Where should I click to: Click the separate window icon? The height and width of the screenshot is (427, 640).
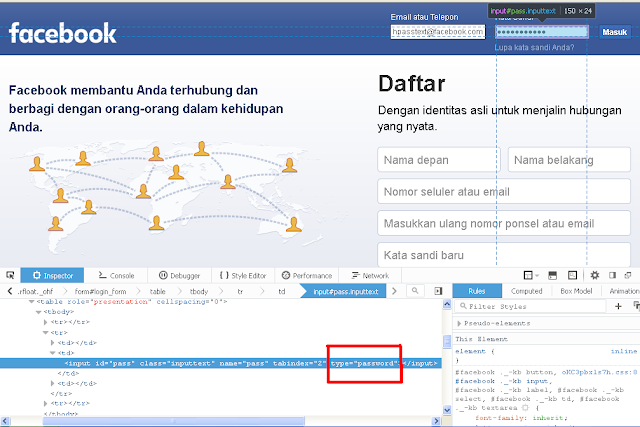(x=628, y=276)
